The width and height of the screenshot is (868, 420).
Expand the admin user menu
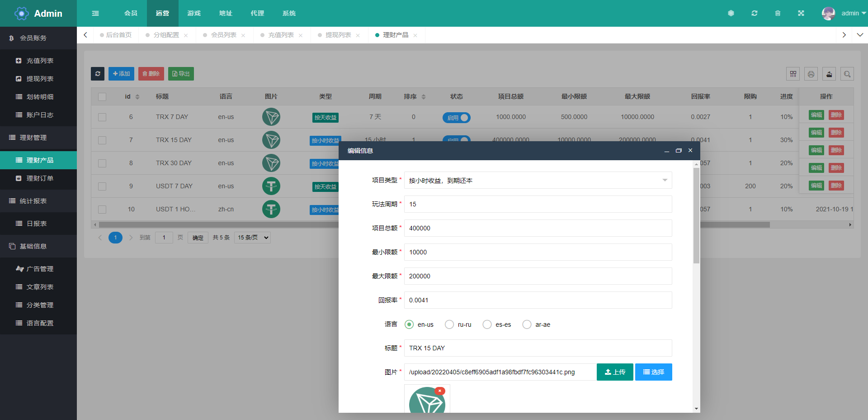coord(844,13)
